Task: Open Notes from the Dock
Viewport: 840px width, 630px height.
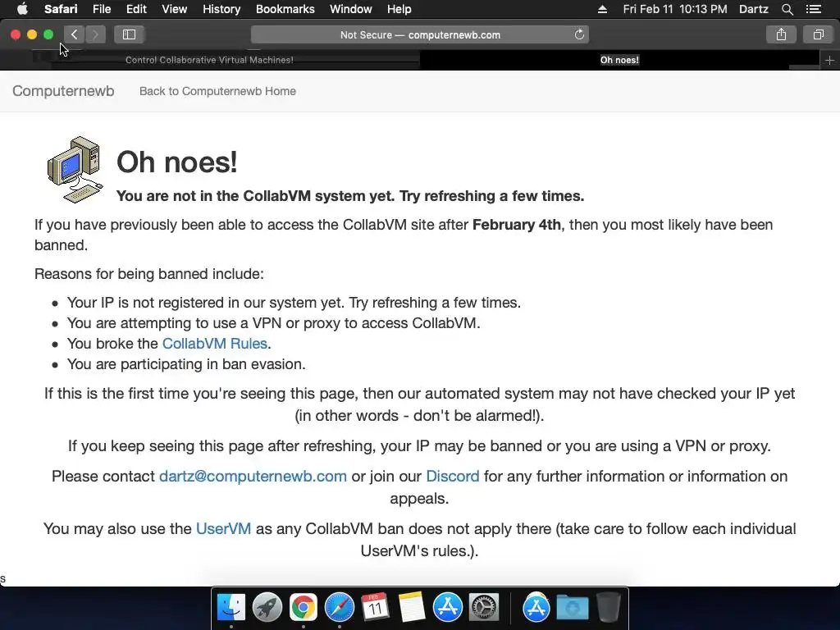Action: tap(412, 608)
